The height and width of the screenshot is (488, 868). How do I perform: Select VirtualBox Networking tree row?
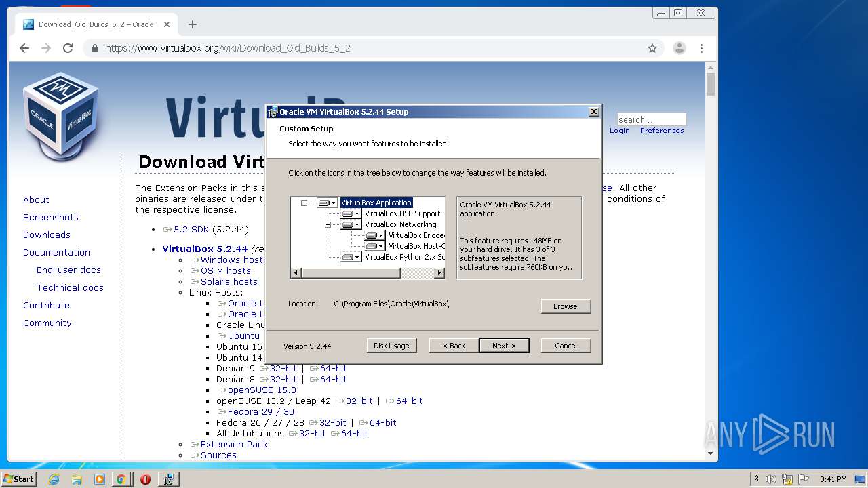click(x=401, y=224)
